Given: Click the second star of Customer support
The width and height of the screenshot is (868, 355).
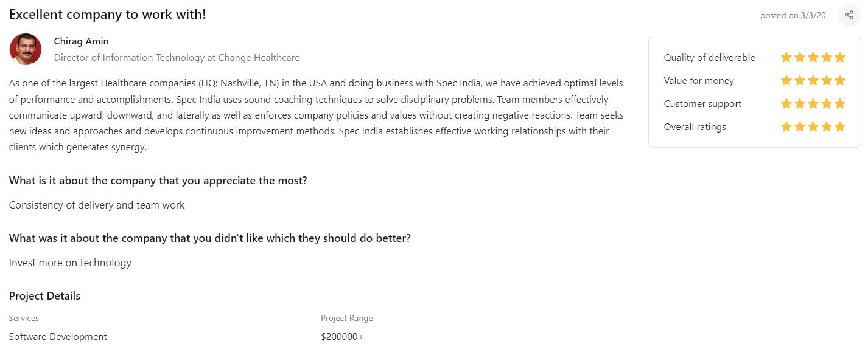Looking at the screenshot, I should point(800,103).
